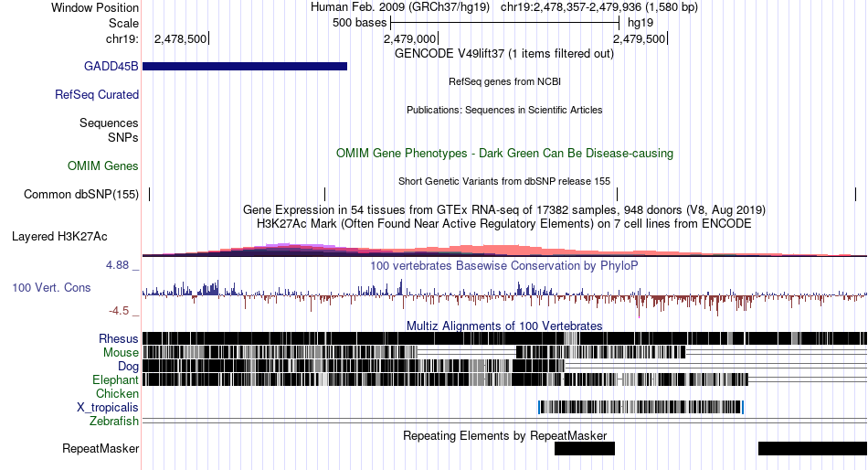Click the Window Position label

tap(95, 7)
